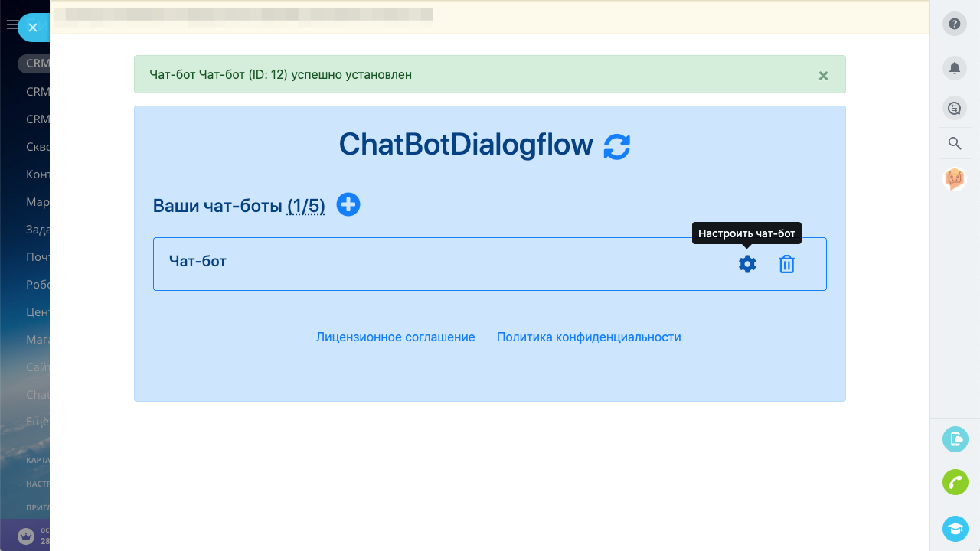
Task: Open the chat messenger icon in right panel
Action: 955,108
